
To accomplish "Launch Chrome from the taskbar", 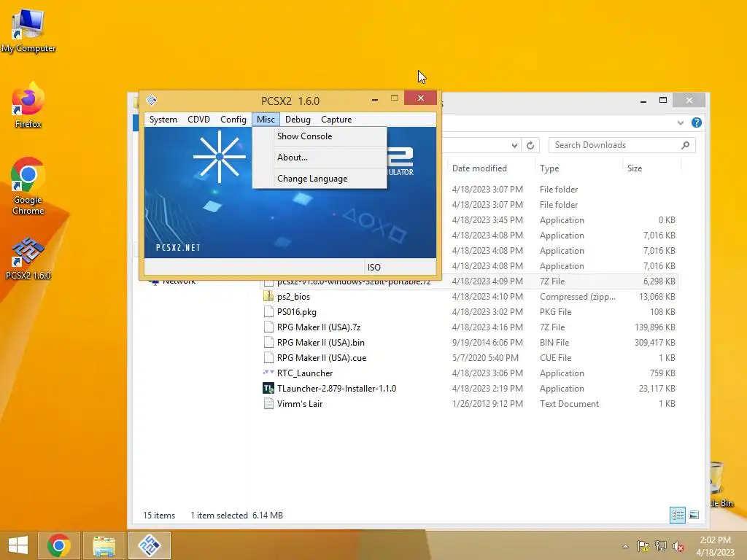I will (59, 545).
